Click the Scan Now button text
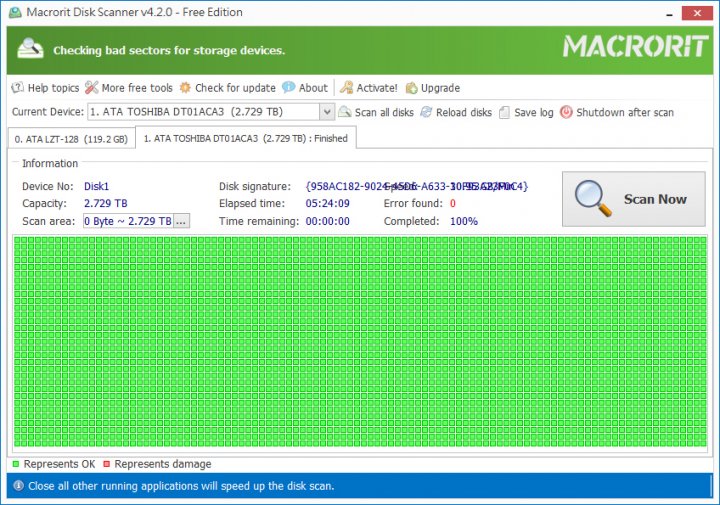 point(655,199)
